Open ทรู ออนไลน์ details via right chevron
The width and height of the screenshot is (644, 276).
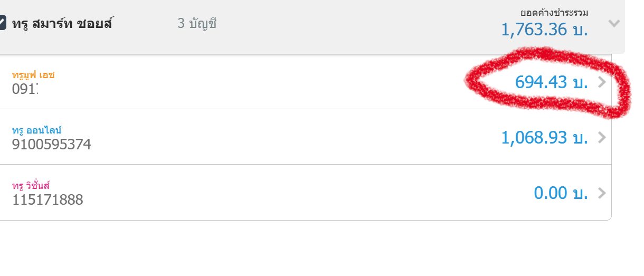coord(602,138)
